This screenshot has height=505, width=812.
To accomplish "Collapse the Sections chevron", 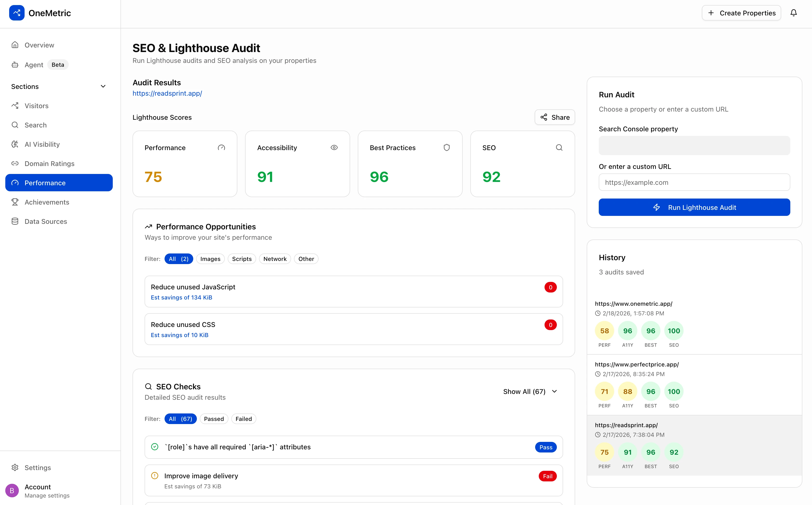I will 103,86.
